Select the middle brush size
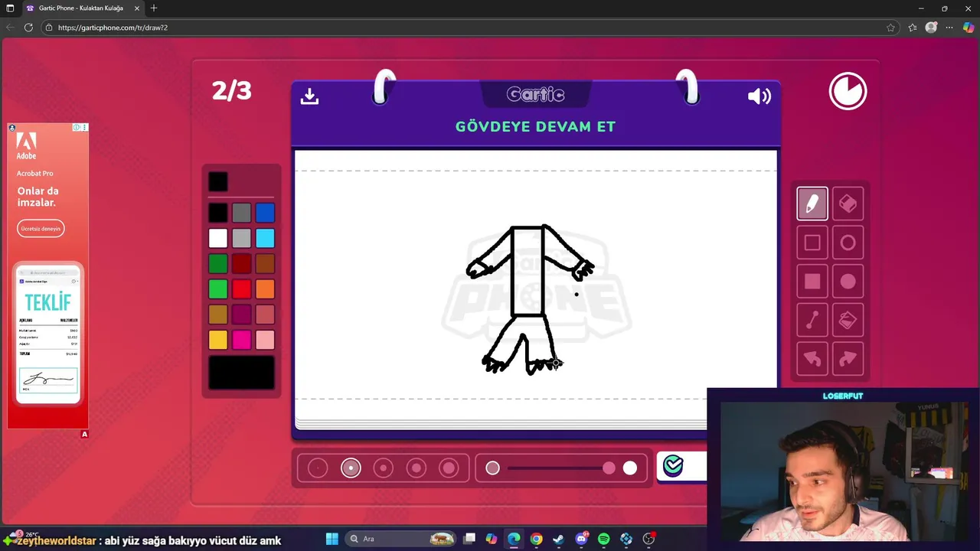This screenshot has width=980, height=551. pos(384,468)
